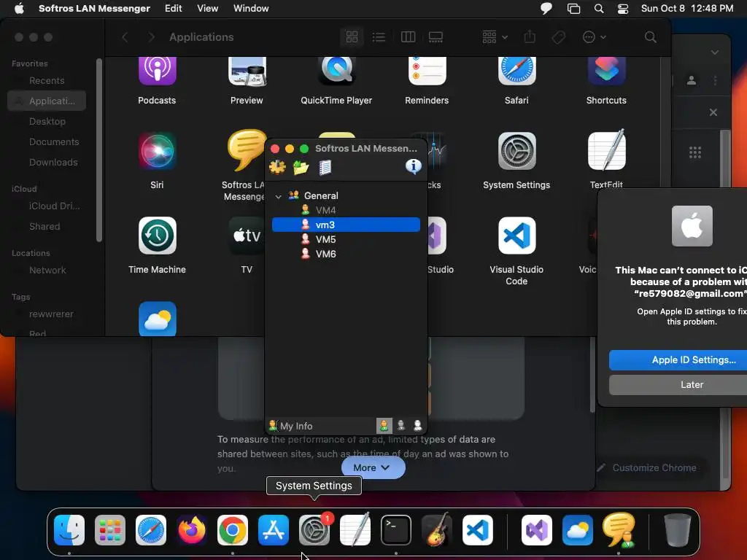Click the blue info bubble icon
747x560 pixels.
[x=413, y=166]
